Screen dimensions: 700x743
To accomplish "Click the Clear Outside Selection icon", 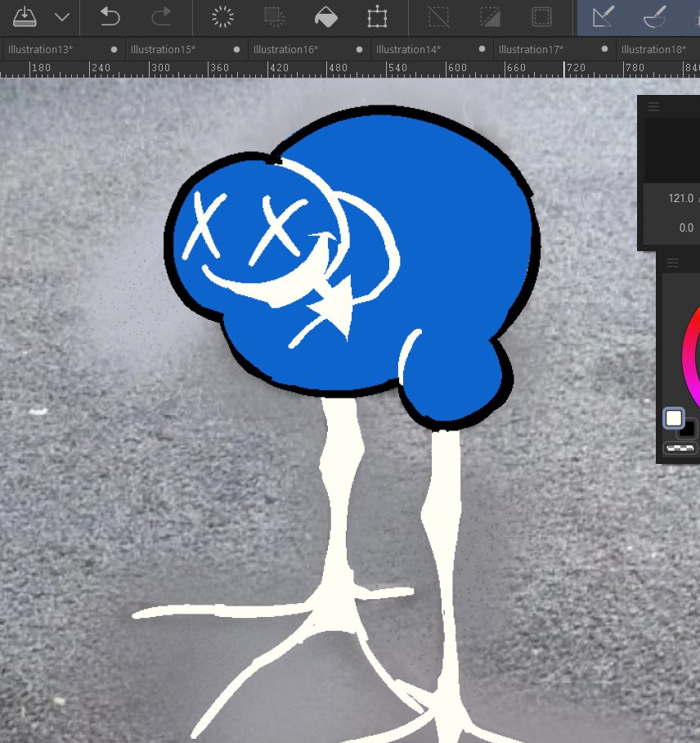I will [274, 17].
